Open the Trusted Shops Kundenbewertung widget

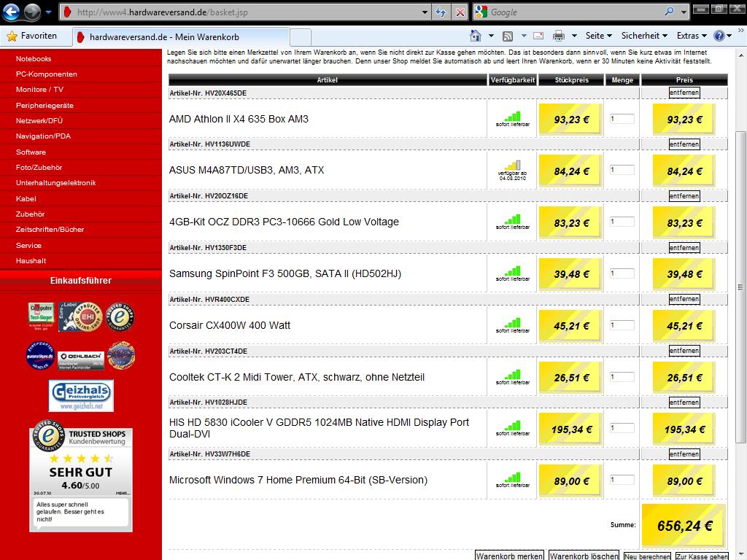[x=80, y=475]
